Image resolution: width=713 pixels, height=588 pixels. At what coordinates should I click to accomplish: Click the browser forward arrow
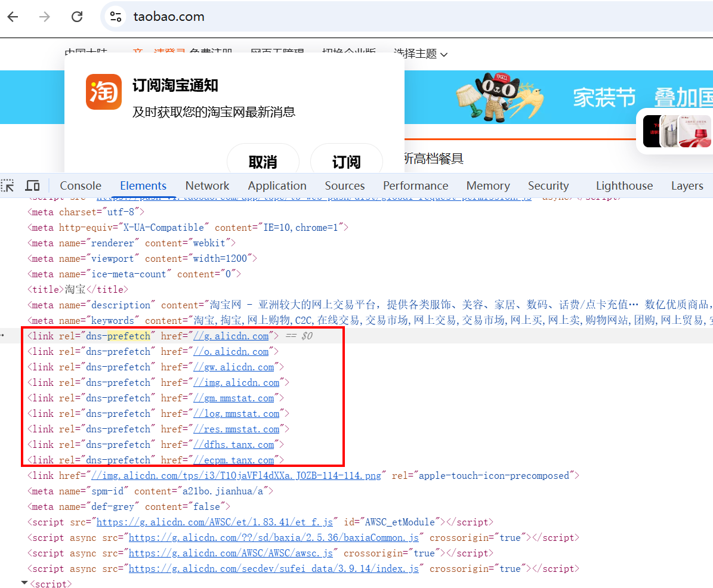coord(45,17)
